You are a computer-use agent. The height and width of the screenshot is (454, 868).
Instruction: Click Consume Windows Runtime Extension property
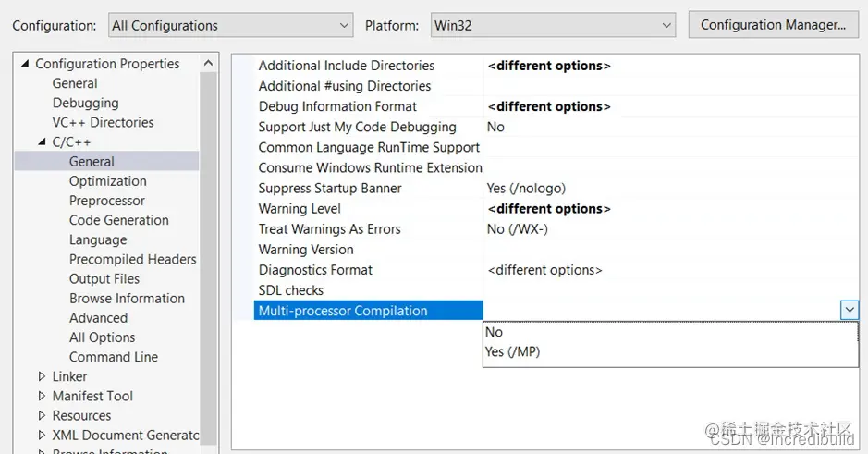(370, 167)
